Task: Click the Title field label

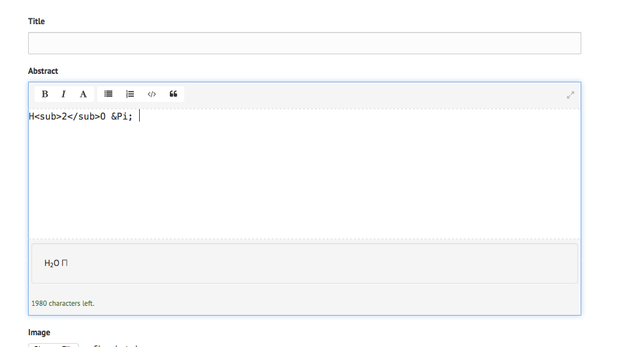Action: coord(37,22)
